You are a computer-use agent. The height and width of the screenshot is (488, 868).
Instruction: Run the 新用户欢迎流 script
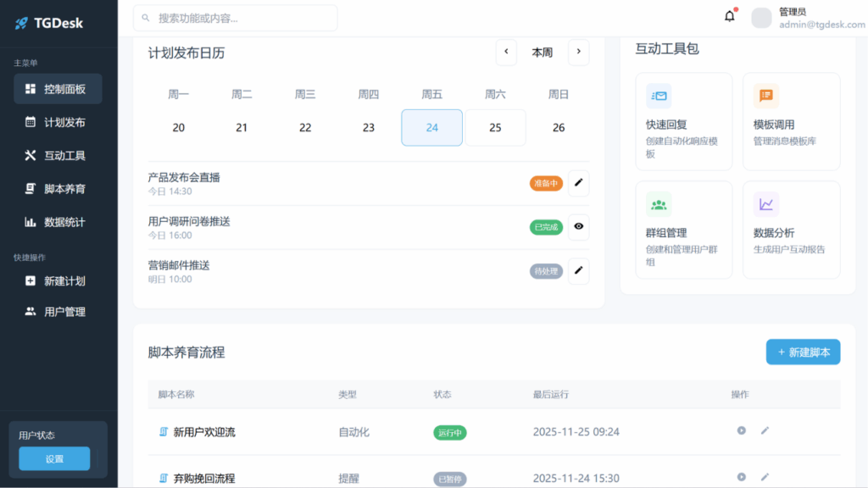(x=741, y=430)
